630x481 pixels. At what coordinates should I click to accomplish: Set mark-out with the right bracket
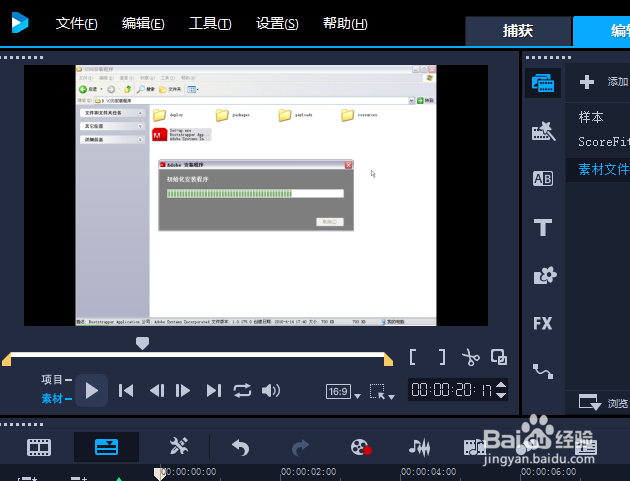(442, 357)
